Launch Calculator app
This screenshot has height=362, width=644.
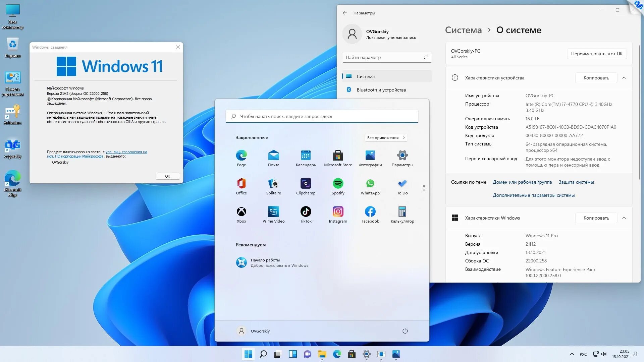point(402,211)
